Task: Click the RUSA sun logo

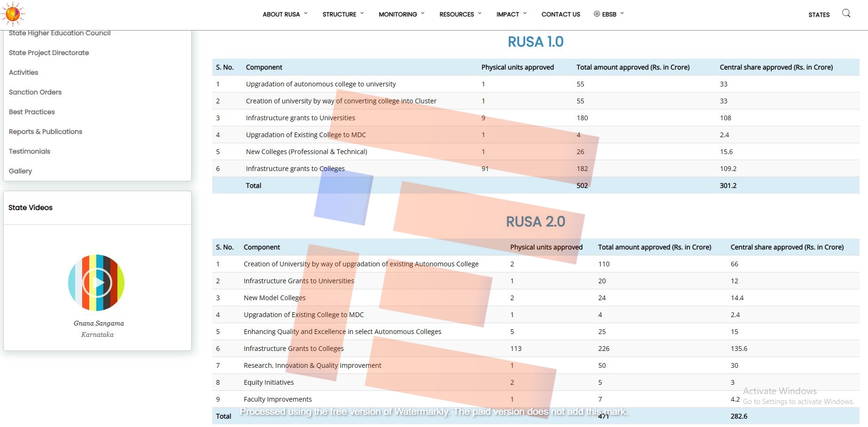Action: (13, 14)
